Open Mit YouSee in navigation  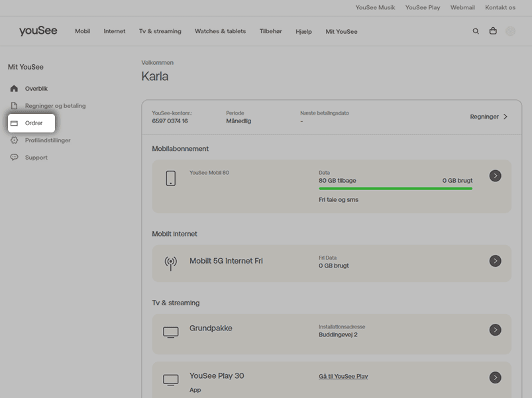(341, 32)
